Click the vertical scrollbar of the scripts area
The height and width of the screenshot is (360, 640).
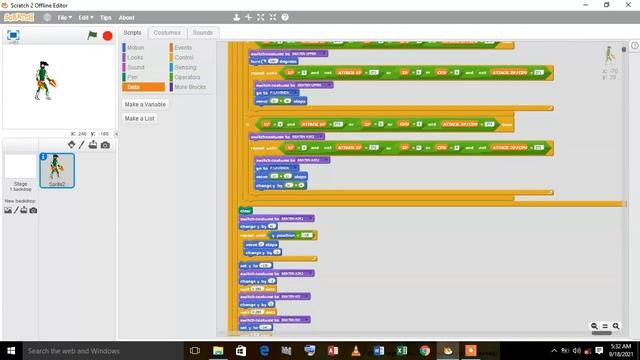[624, 49]
